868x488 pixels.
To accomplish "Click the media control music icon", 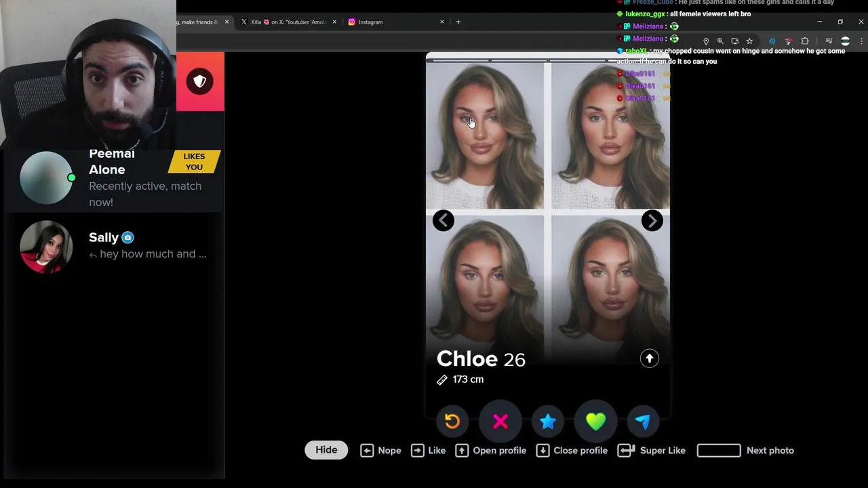I will 829,41.
